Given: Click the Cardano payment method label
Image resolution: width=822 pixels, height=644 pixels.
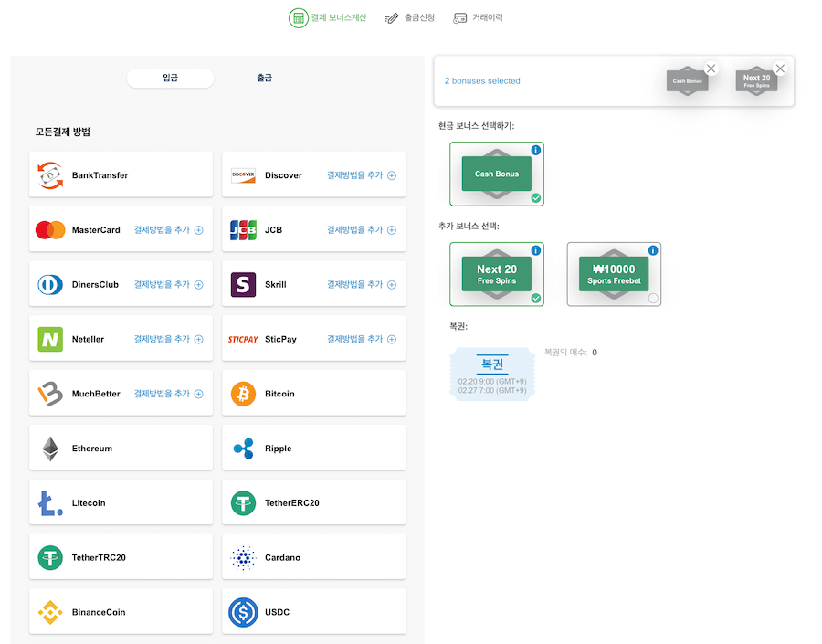Looking at the screenshot, I should click(x=282, y=557).
